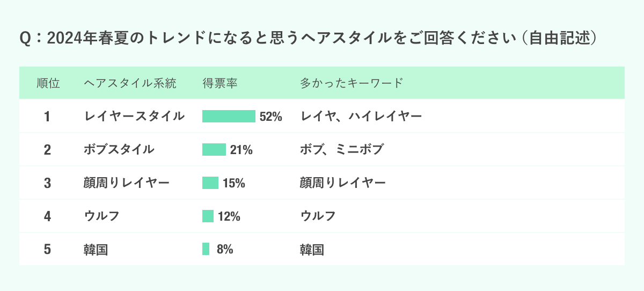The width and height of the screenshot is (644, 291).
Task: Click the 8% bar for 韓国
Action: click(x=206, y=249)
